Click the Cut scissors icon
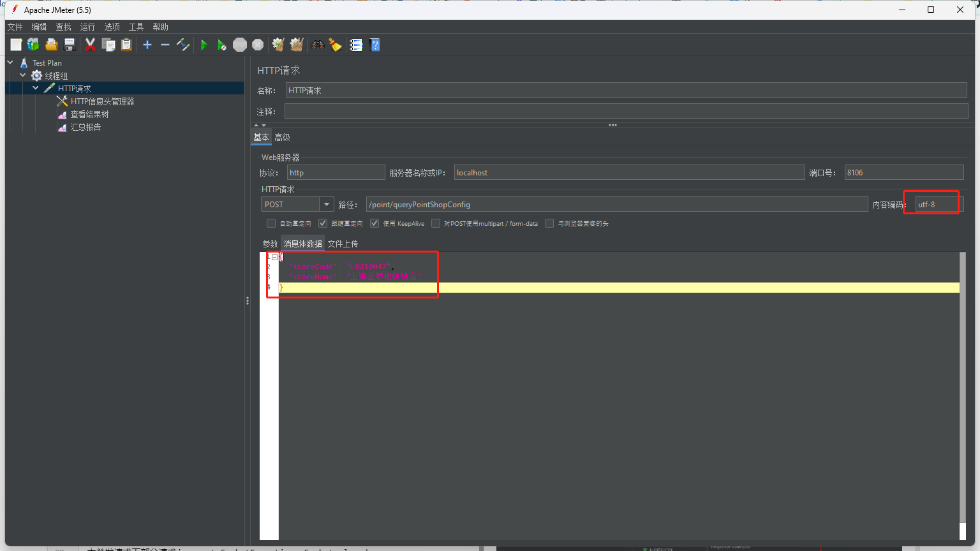Image resolution: width=980 pixels, height=551 pixels. [x=90, y=45]
